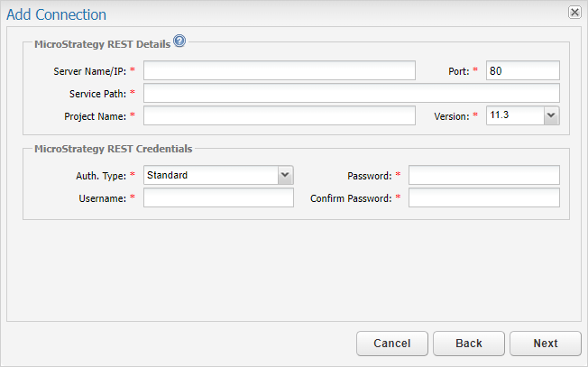
Task: Click the Auth. Type label
Action: point(101,176)
